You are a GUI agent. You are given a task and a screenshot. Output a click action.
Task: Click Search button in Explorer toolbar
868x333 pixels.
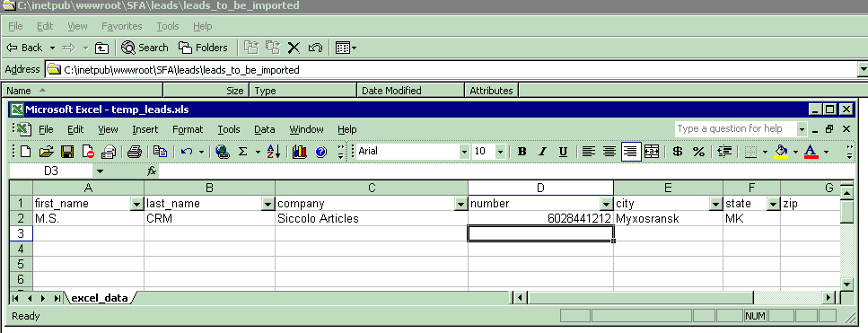coord(145,48)
